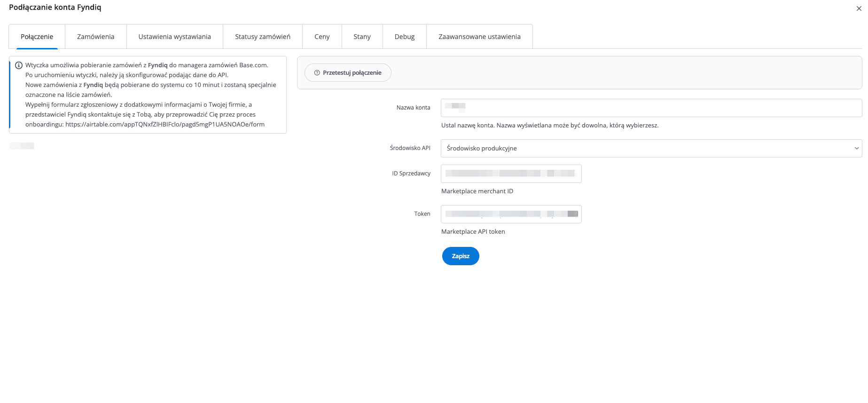Image resolution: width=868 pixels, height=403 pixels.
Task: Open the Airtable onboarding form link
Action: [164, 125]
